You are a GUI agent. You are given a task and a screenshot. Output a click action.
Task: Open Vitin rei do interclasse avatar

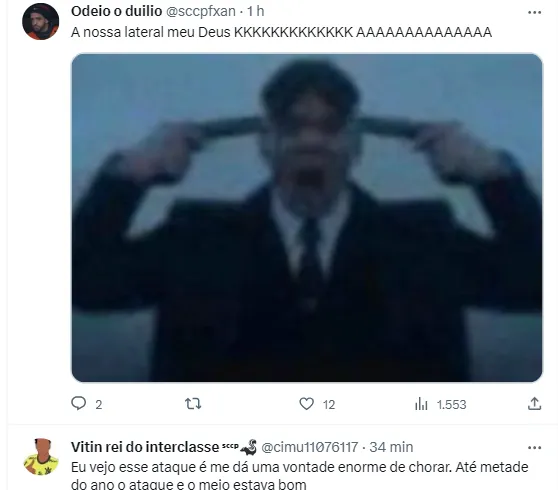pos(41,457)
